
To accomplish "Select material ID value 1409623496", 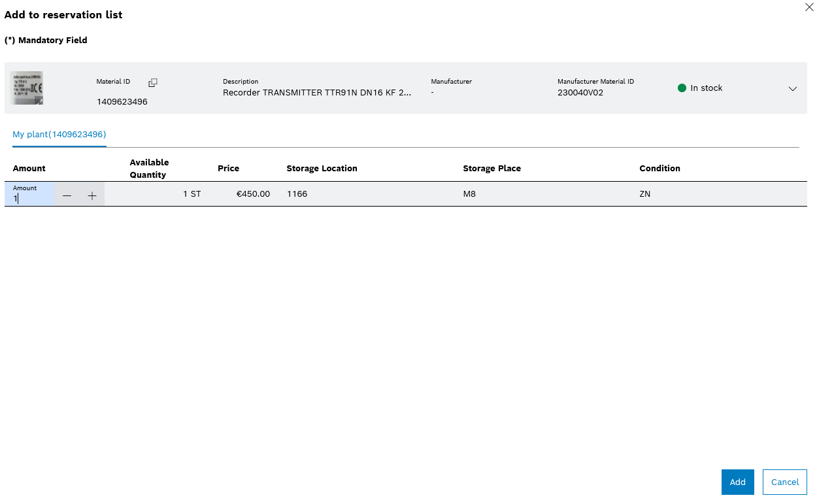I will [x=122, y=101].
